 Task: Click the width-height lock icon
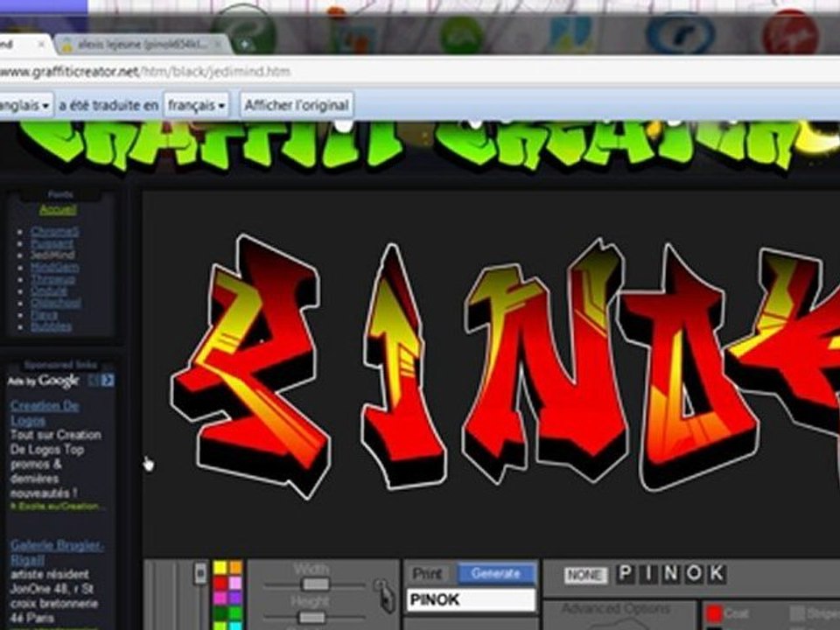(x=385, y=595)
